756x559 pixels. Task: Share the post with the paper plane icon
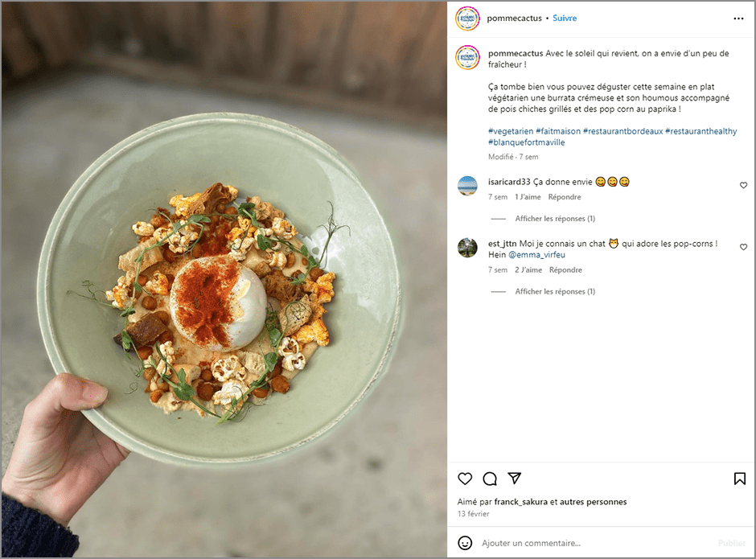515,478
